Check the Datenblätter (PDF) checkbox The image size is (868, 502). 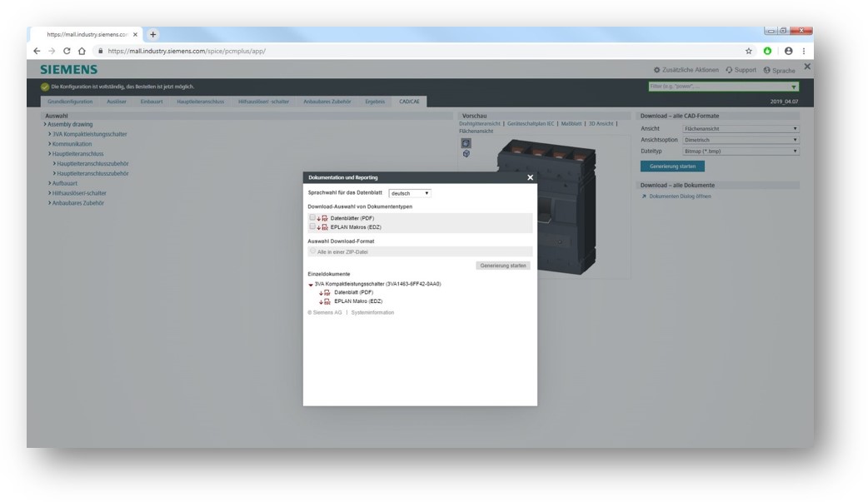point(312,218)
